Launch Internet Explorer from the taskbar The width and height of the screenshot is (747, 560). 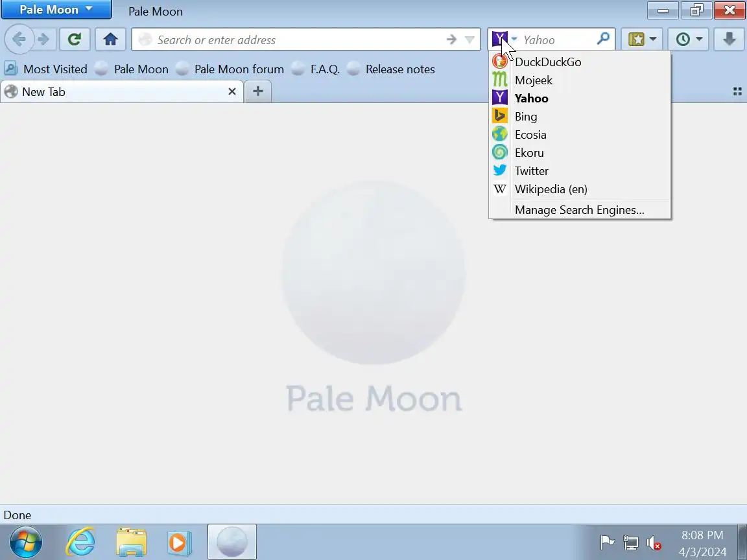[80, 542]
